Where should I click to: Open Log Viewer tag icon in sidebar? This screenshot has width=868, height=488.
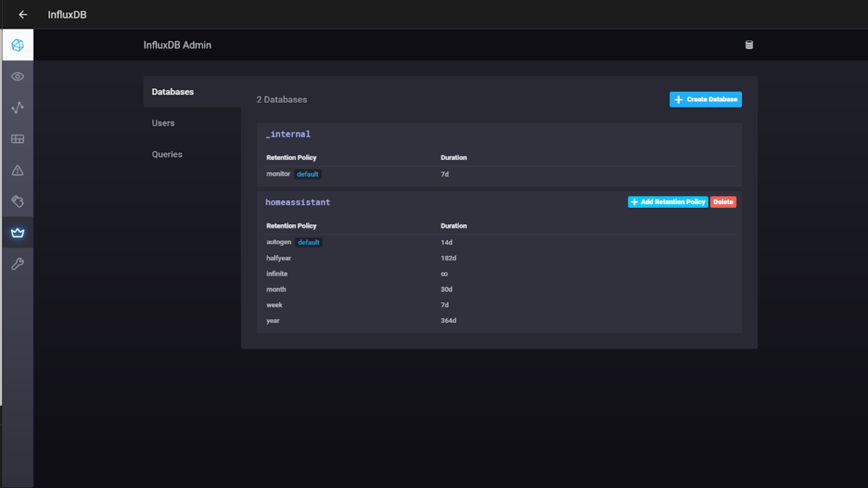tap(17, 202)
